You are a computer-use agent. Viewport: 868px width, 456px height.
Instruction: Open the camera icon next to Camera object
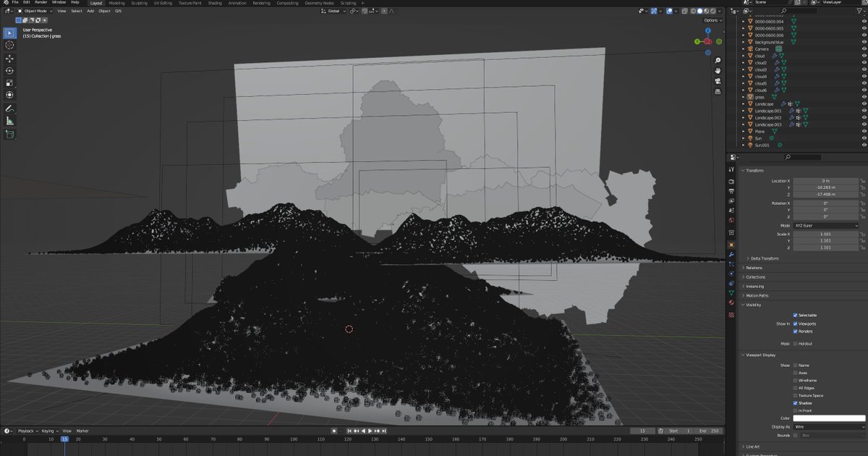tap(778, 49)
